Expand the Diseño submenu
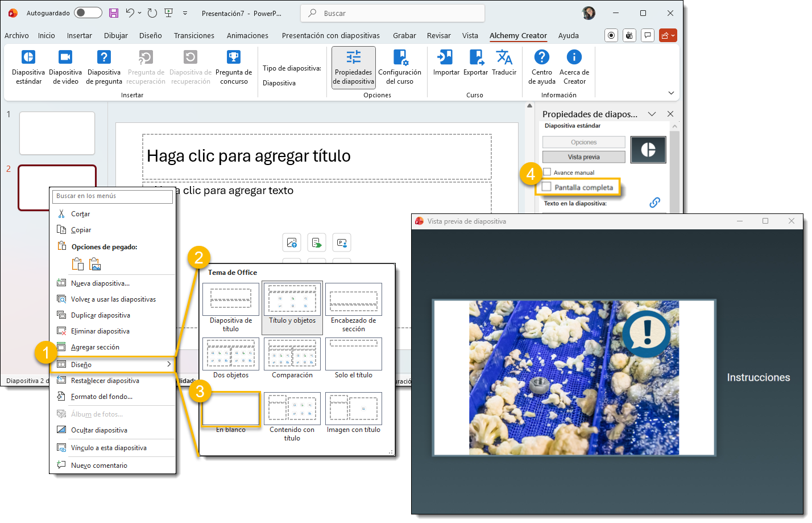 (x=112, y=365)
